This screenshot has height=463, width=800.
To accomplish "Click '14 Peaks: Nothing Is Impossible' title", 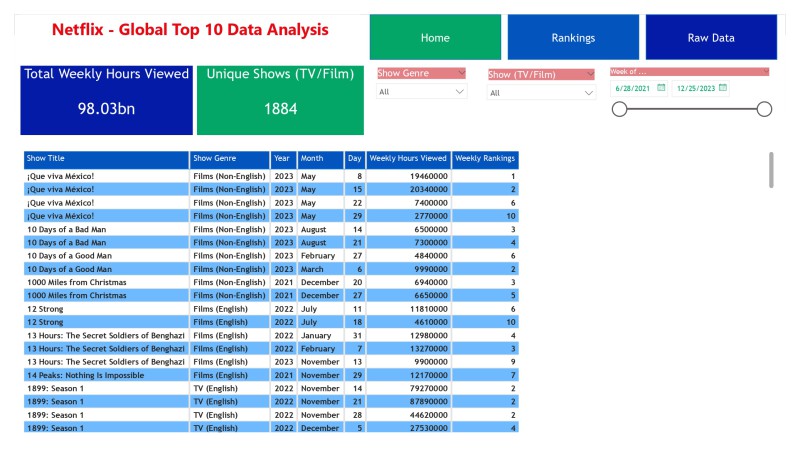I will tap(86, 375).
